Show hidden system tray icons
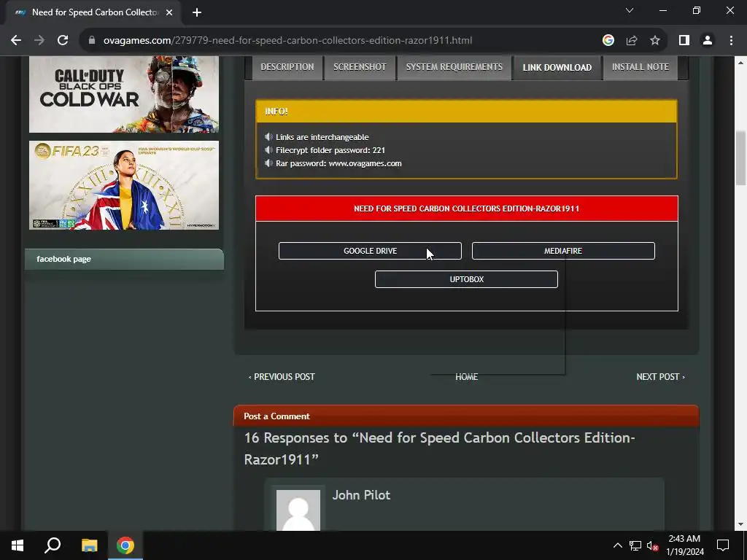The image size is (747, 560). coord(617,545)
